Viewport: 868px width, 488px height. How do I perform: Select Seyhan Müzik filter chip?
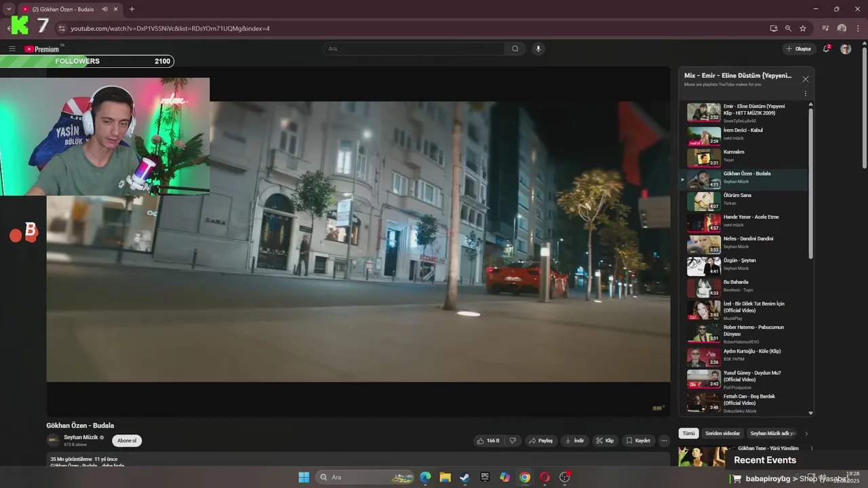tap(772, 433)
